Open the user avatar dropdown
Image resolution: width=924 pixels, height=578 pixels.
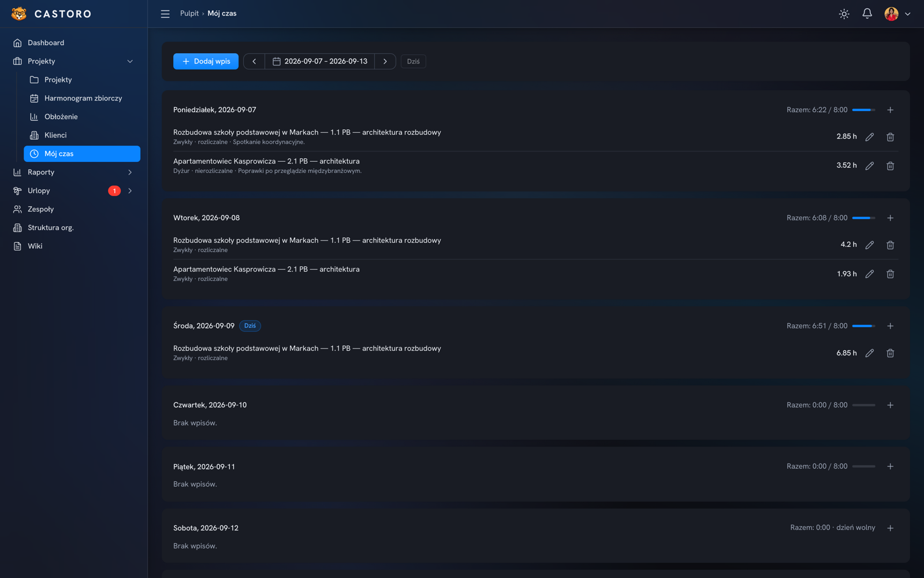coord(897,13)
